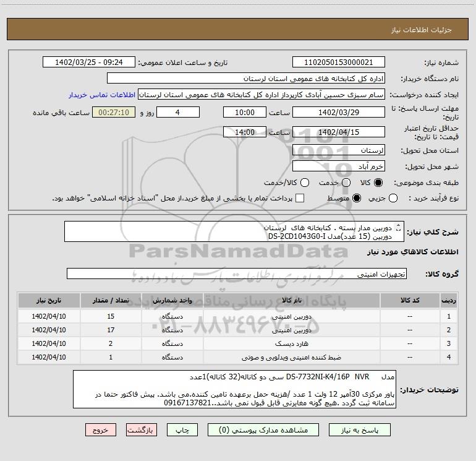Click the goods group field تجهیزات امنیتی

[x=237, y=274]
